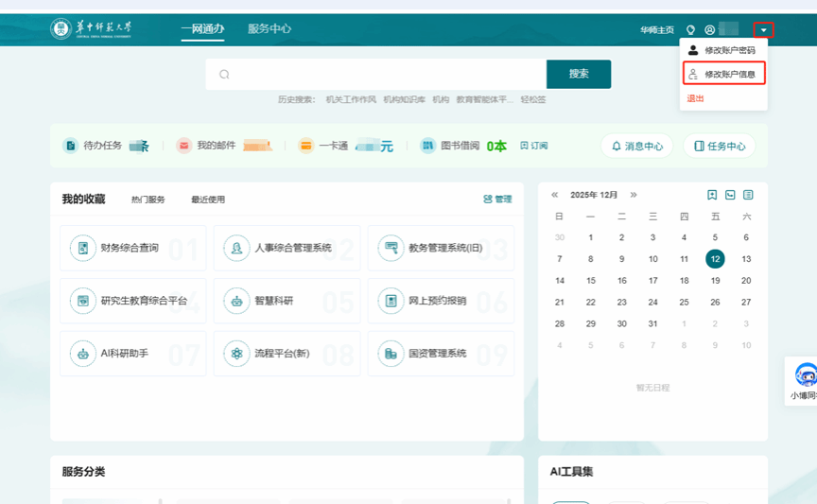Click the lightbulb icon in the header

[x=690, y=30]
